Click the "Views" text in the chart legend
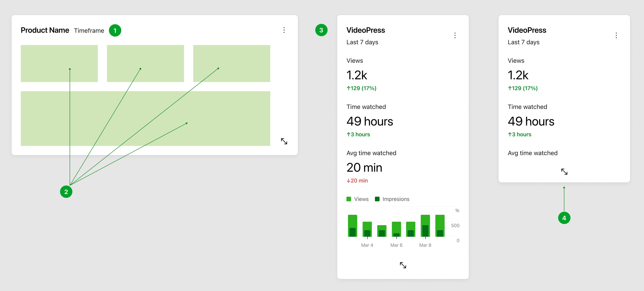The height and width of the screenshot is (291, 644). click(361, 199)
